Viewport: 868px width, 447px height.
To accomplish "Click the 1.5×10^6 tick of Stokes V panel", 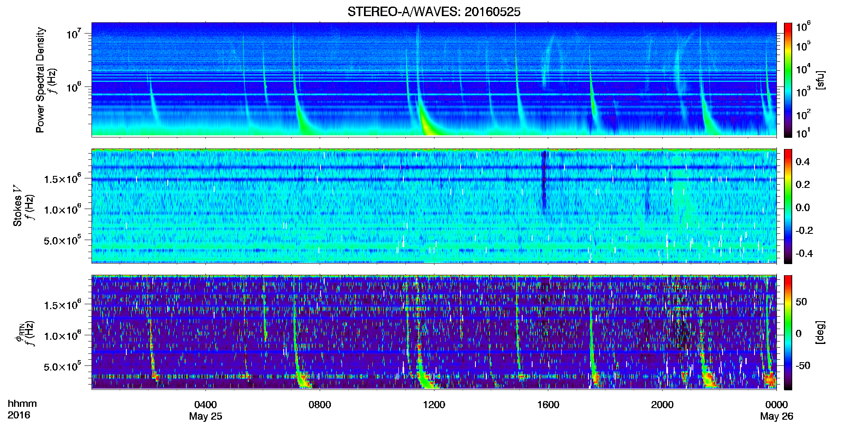I will pos(63,179).
